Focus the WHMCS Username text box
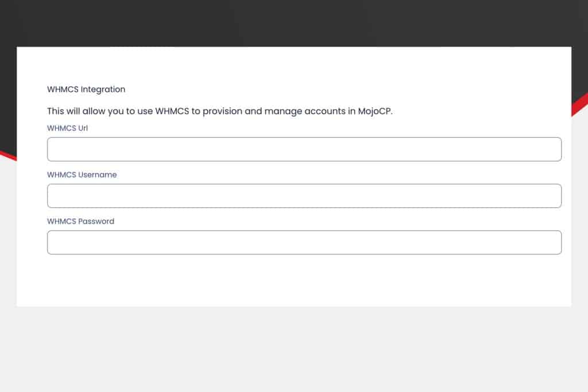 (304, 196)
